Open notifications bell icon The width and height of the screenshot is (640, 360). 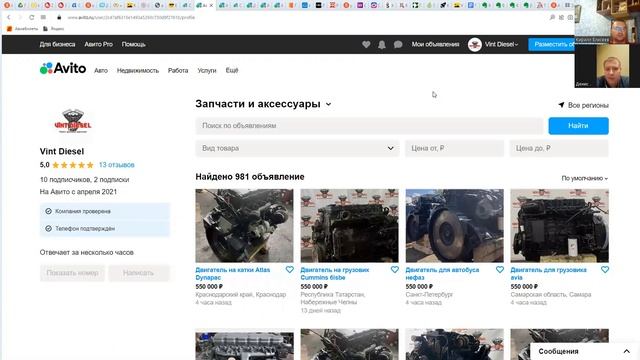pyautogui.click(x=382, y=44)
